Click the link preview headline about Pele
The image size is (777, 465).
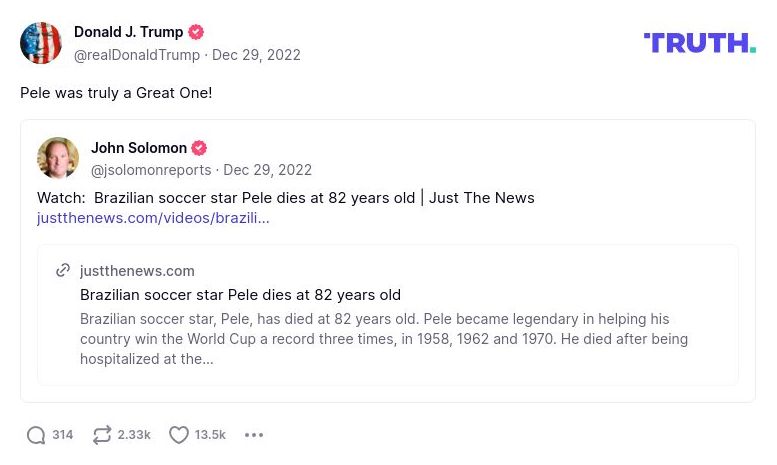tap(240, 295)
